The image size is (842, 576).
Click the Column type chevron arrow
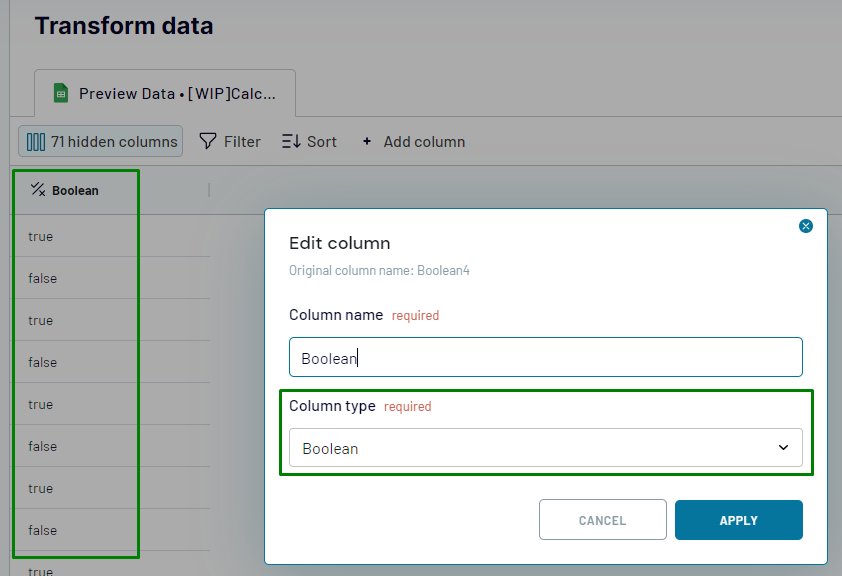pyautogui.click(x=783, y=448)
